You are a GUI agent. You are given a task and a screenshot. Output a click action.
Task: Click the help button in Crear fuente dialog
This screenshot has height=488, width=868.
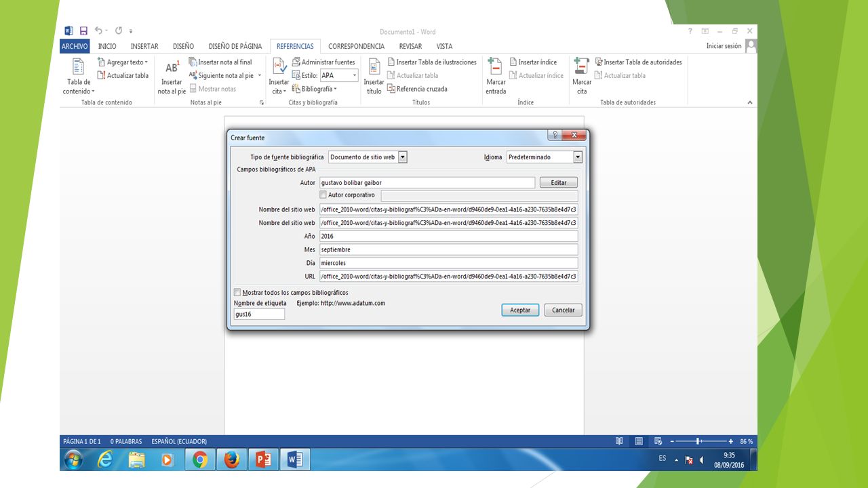pos(556,136)
